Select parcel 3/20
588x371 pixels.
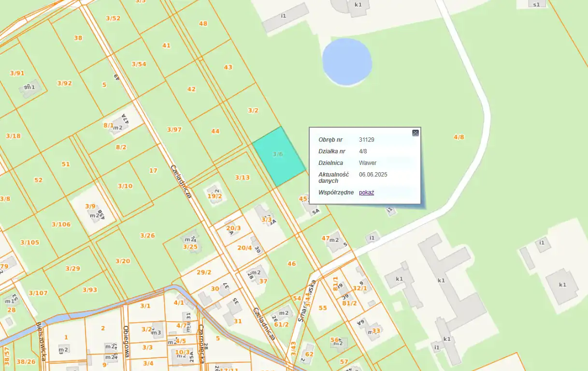(x=123, y=261)
